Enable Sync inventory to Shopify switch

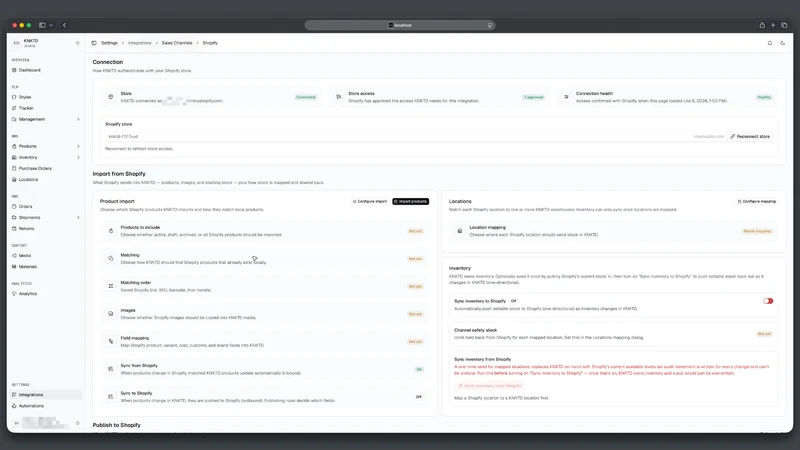tap(768, 301)
